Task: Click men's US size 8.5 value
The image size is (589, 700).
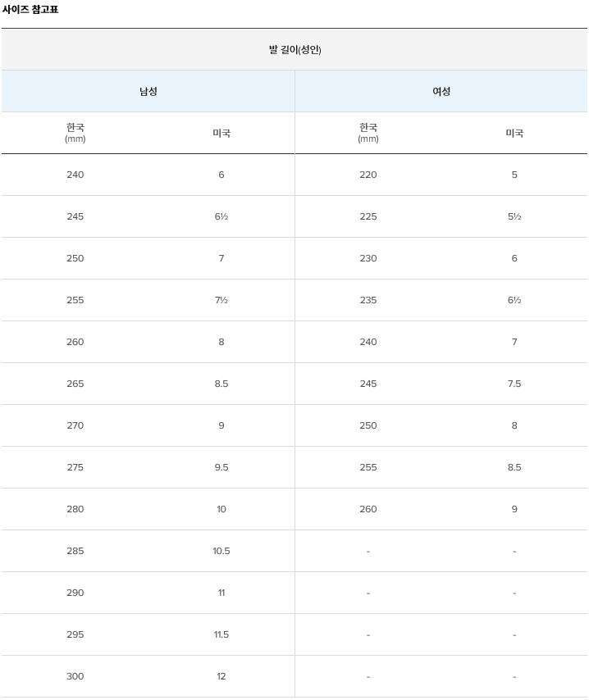Action: [221, 384]
